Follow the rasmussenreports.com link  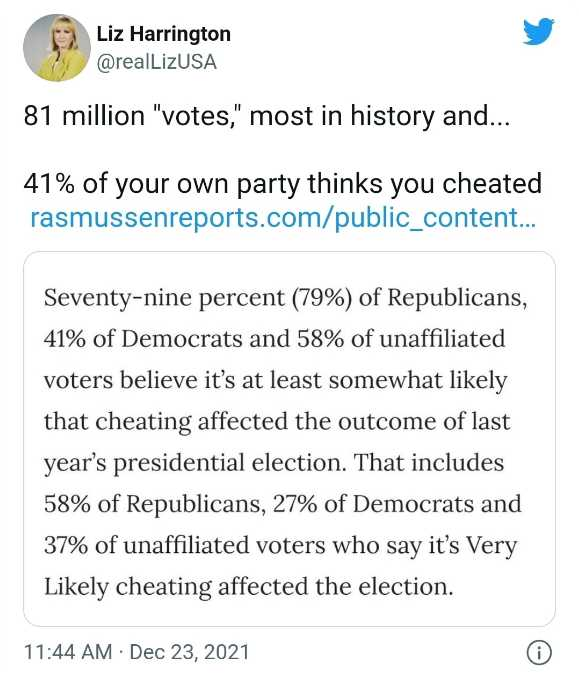[x=283, y=218]
